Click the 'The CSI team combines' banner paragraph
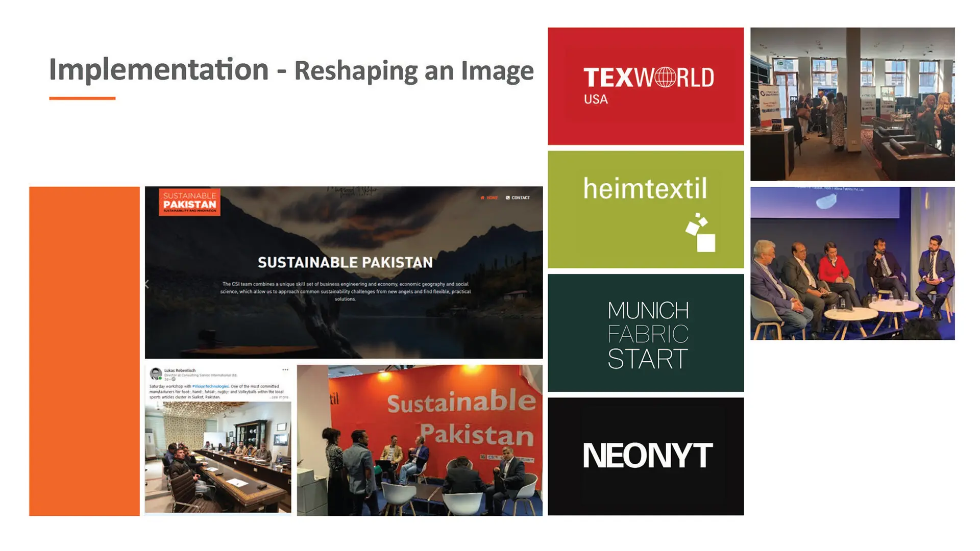The width and height of the screenshot is (980, 551). (345, 291)
